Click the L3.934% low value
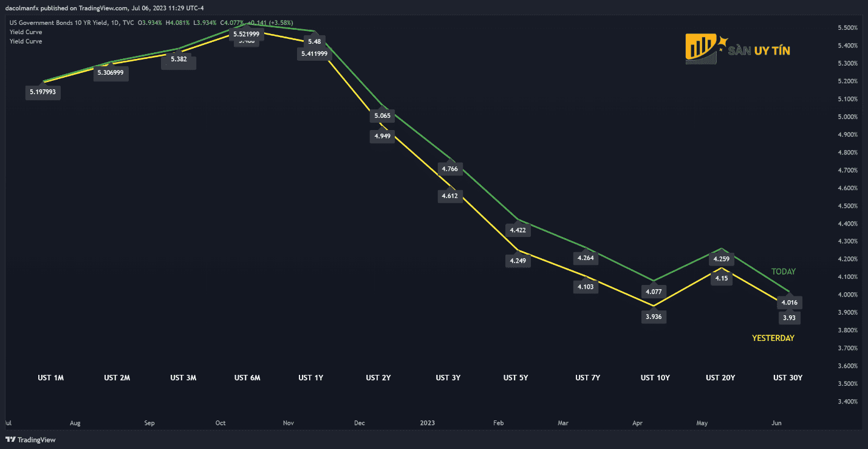The width and height of the screenshot is (868, 449). (205, 22)
